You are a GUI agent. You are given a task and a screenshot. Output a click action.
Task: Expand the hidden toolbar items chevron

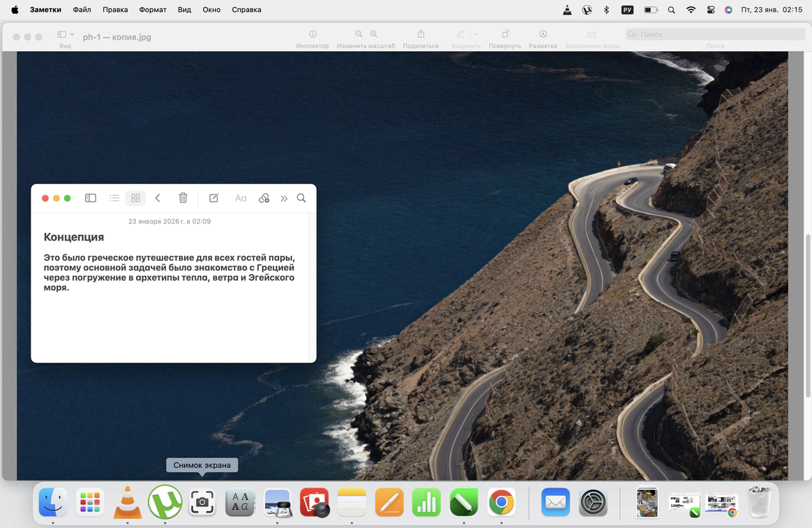click(284, 198)
